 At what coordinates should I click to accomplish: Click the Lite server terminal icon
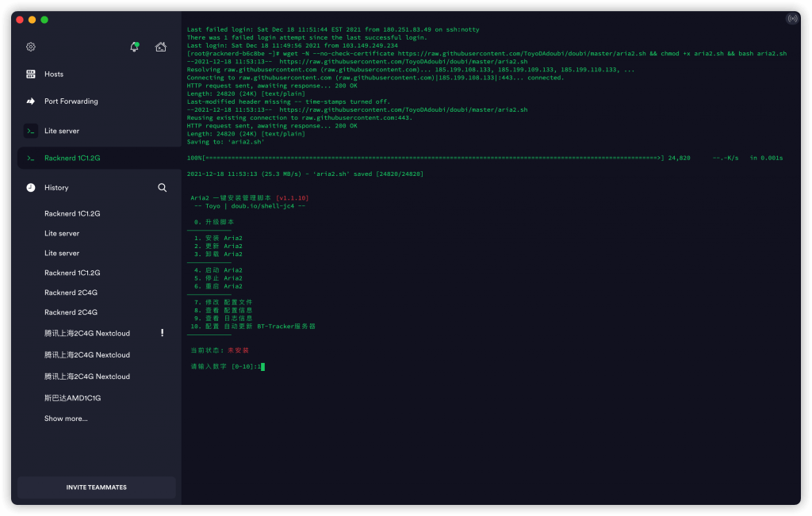coord(31,131)
